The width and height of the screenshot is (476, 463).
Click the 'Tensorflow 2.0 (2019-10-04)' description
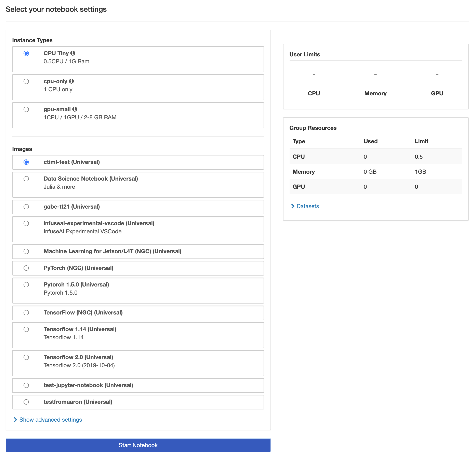(x=79, y=365)
